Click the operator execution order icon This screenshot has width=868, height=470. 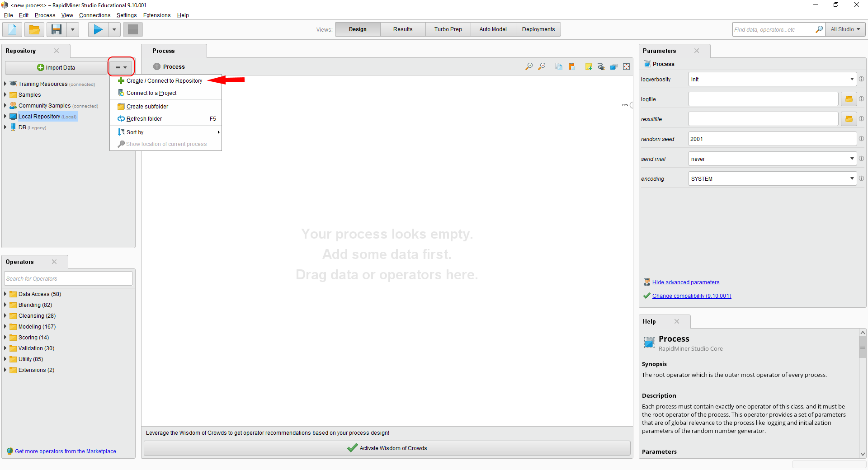614,67
